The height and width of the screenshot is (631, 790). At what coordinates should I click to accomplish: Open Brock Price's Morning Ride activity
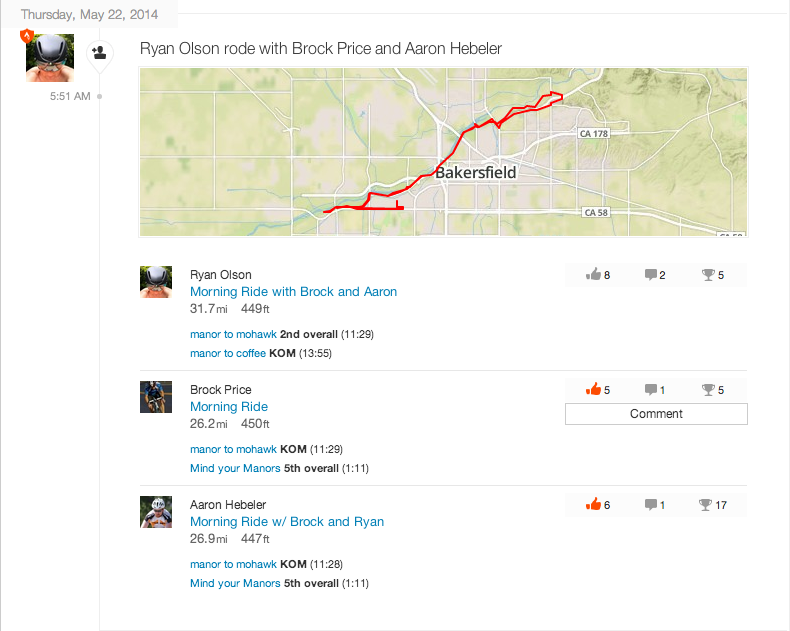click(229, 407)
